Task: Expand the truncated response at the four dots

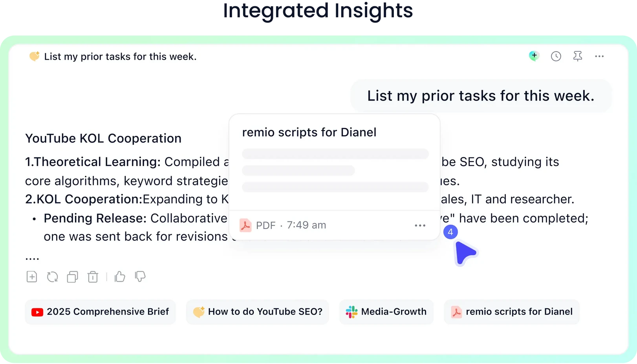Action: (32, 258)
